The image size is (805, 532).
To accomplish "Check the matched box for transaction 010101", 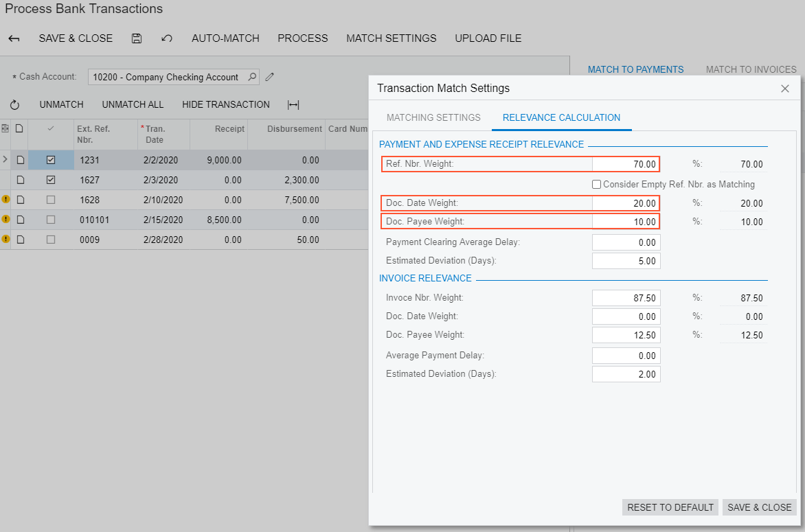I will [x=51, y=220].
